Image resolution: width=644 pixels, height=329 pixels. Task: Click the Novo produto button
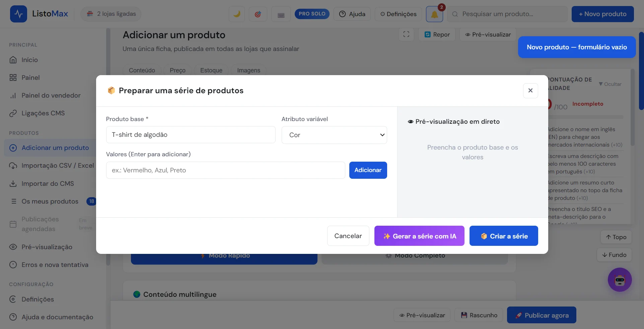coord(602,14)
